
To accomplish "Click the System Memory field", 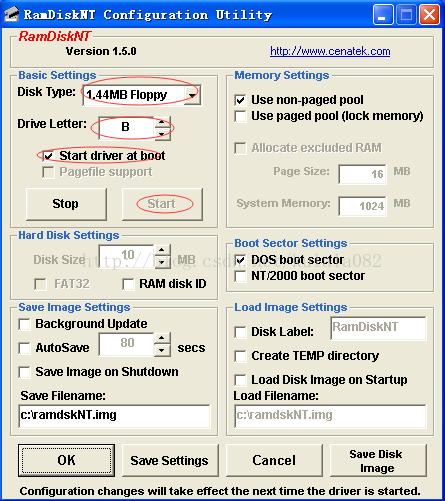I will pyautogui.click(x=362, y=206).
